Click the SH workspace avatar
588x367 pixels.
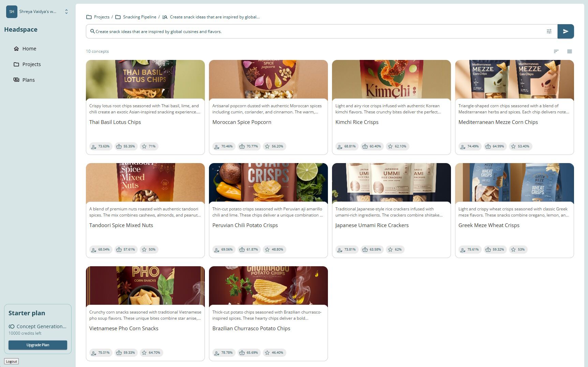point(12,12)
